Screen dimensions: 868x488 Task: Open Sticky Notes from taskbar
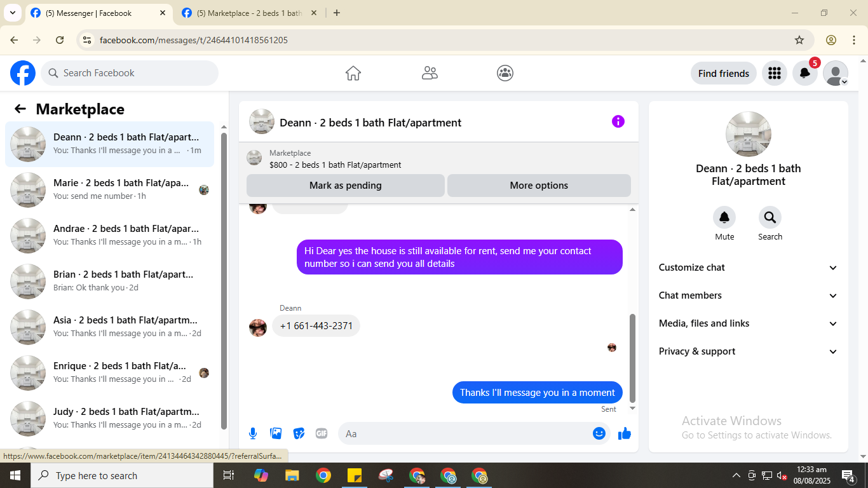[x=355, y=475]
